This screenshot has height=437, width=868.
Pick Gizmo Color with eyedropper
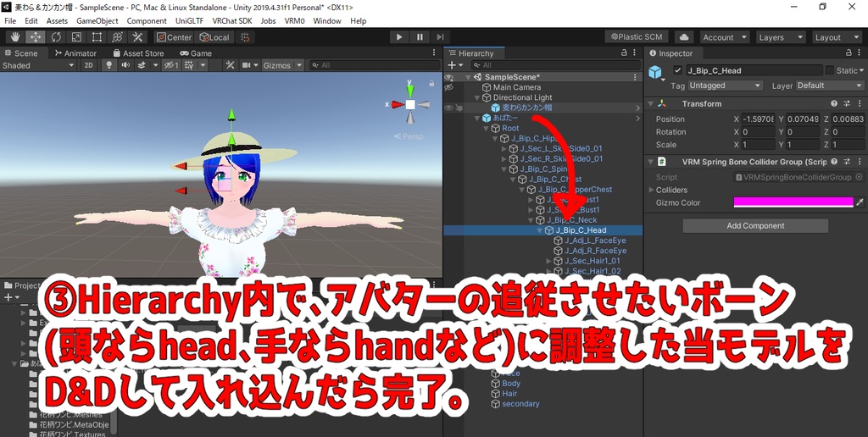tap(860, 202)
